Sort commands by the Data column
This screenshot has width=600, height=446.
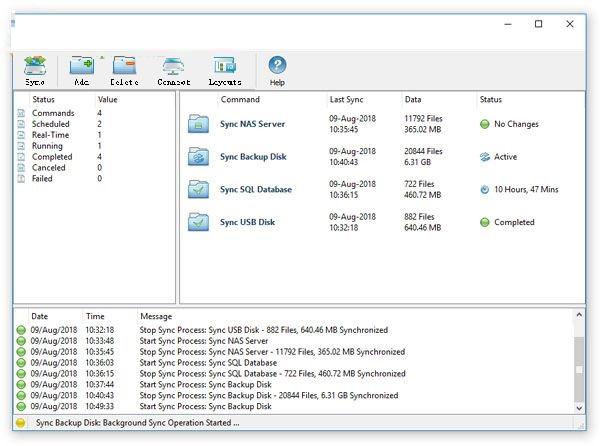pos(413,100)
